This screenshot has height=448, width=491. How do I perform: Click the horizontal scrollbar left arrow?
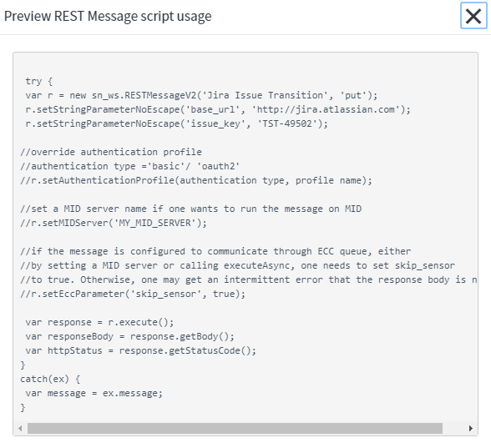(20, 428)
